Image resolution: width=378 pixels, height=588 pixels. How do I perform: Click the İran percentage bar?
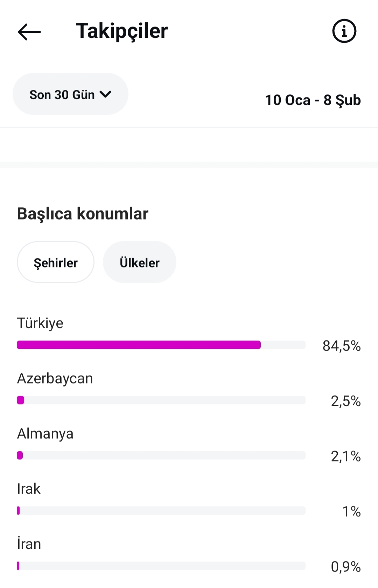coord(161,566)
